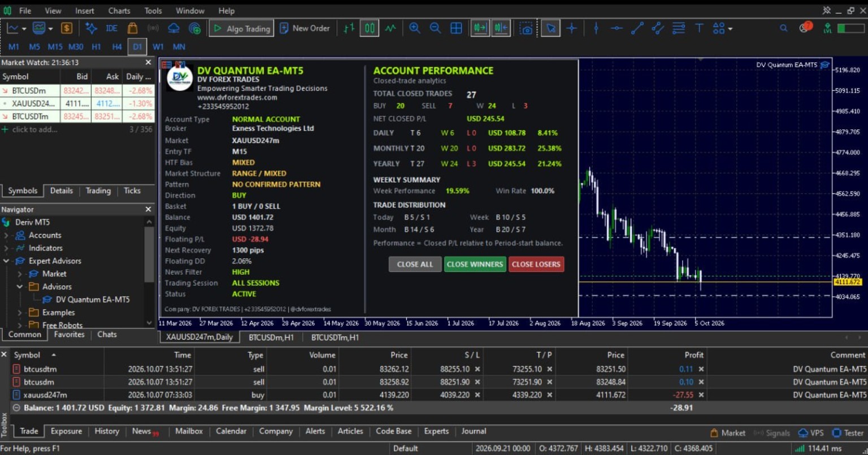868x455 pixels.
Task: Click the New Order button
Action: click(x=305, y=28)
